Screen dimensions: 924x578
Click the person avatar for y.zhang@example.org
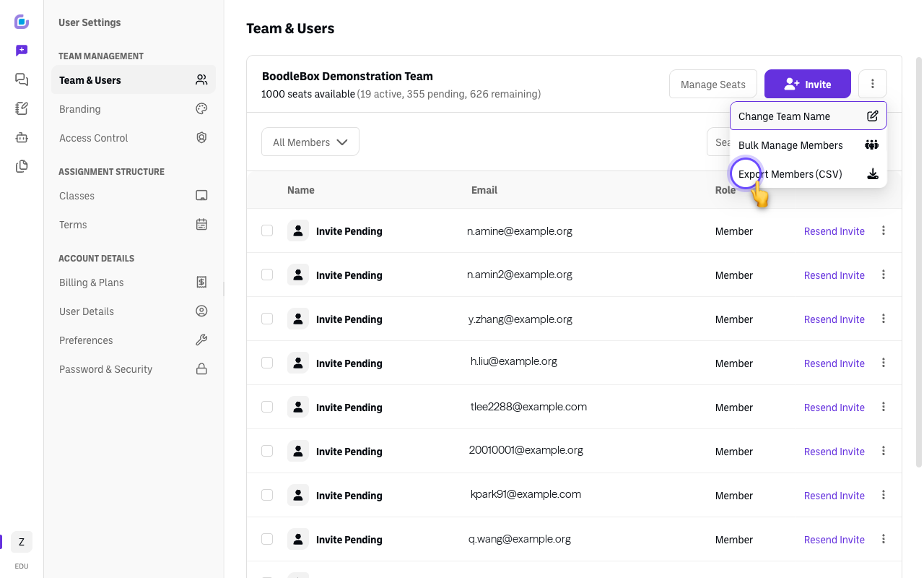[x=298, y=319]
